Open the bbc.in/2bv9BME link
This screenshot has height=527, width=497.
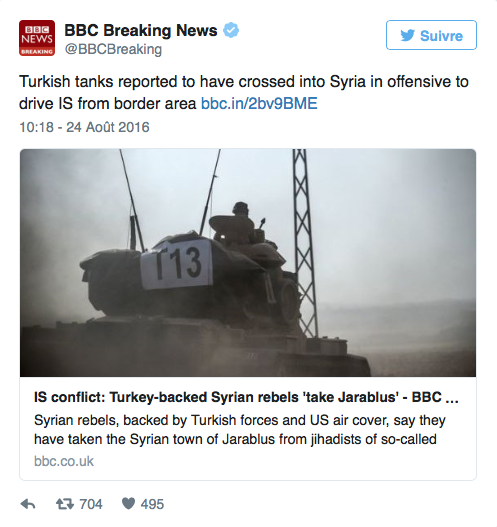(x=259, y=104)
